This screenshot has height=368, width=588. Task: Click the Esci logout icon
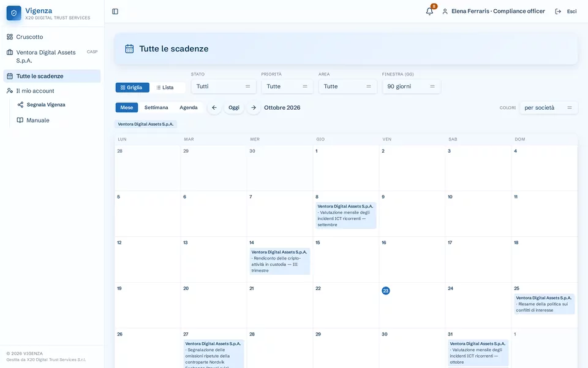point(558,11)
